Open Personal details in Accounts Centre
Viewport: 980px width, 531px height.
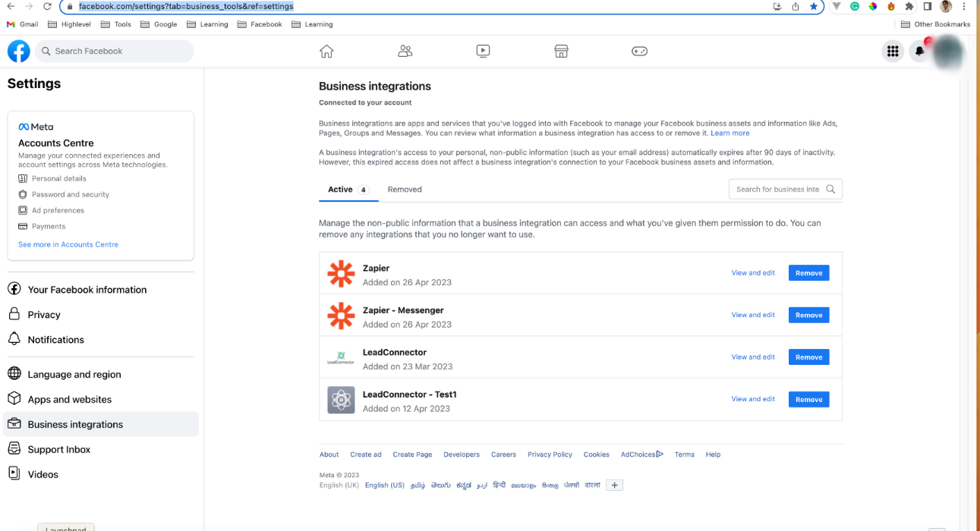pos(52,179)
